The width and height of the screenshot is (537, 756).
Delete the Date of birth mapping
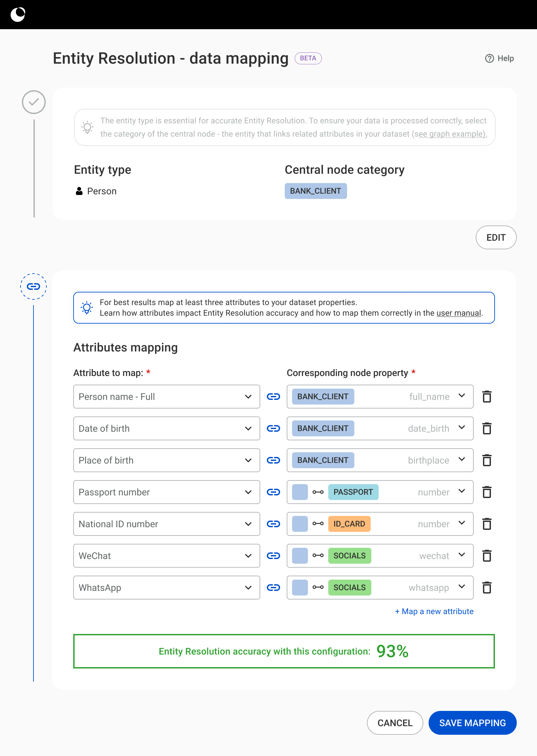[x=487, y=428]
